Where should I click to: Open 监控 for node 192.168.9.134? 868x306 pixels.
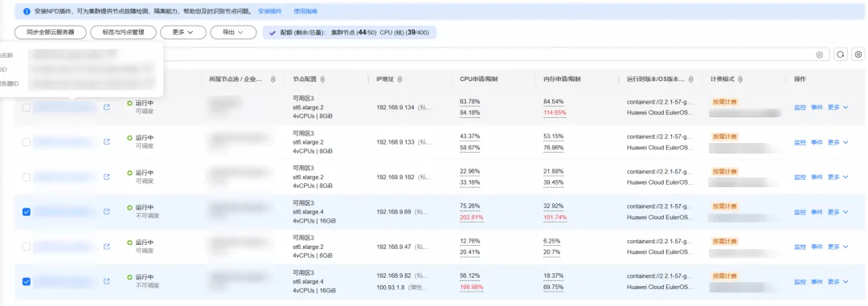[800, 108]
